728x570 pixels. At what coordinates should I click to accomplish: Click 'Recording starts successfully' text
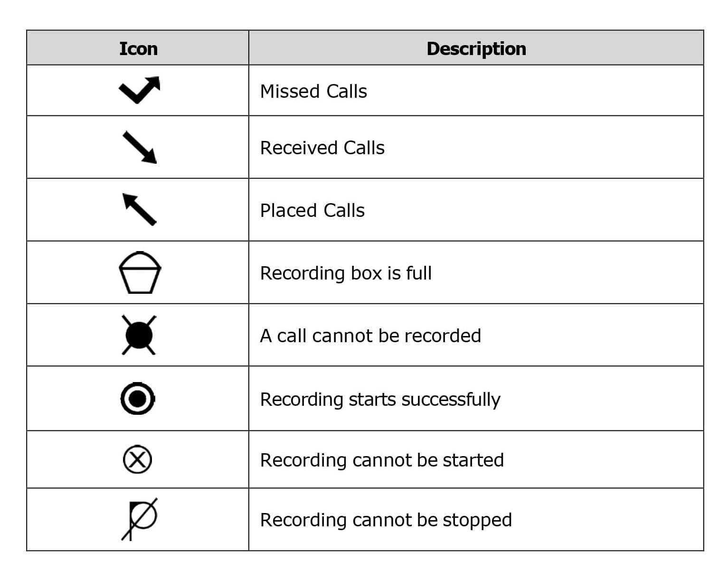[380, 399]
